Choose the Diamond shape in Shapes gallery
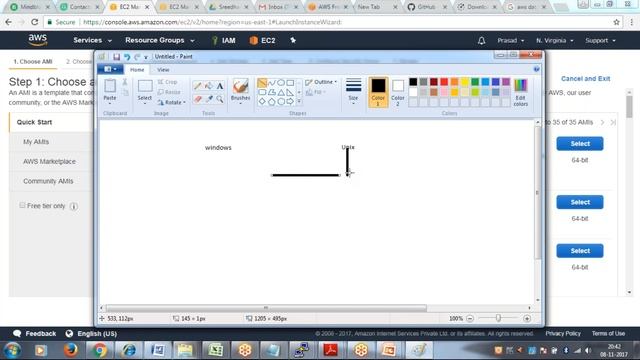 (262, 102)
